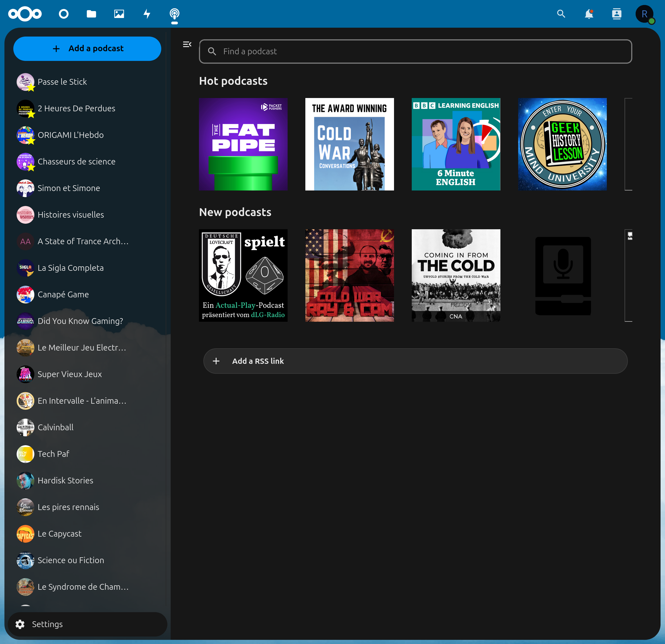This screenshot has height=644, width=665.
Task: Open the notifications bell icon
Action: 589,14
